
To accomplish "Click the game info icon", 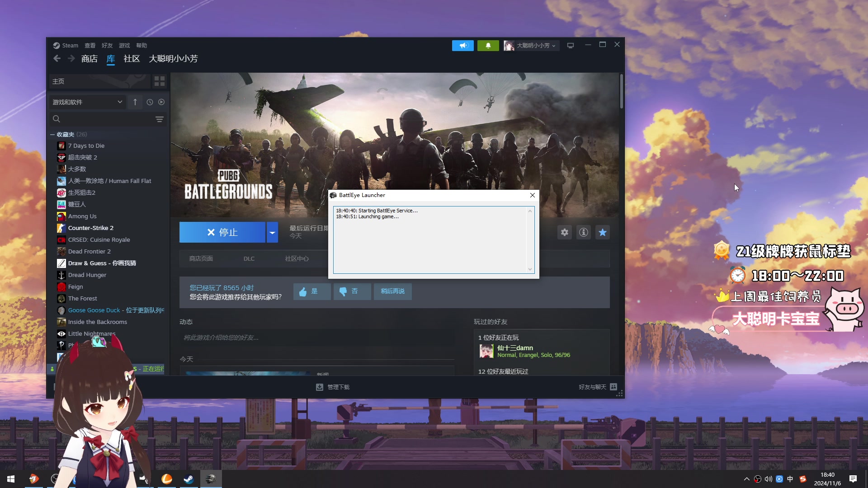I will coord(584,232).
